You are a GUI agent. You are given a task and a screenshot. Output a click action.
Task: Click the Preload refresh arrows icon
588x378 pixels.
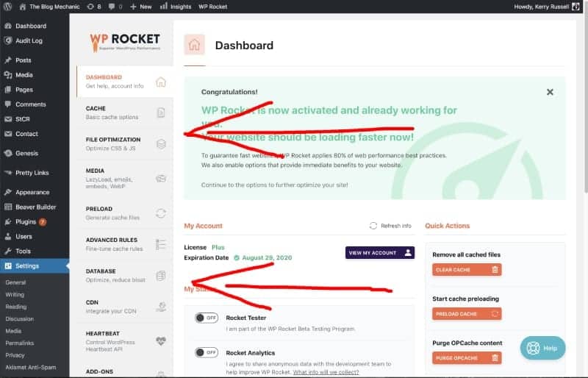point(161,213)
